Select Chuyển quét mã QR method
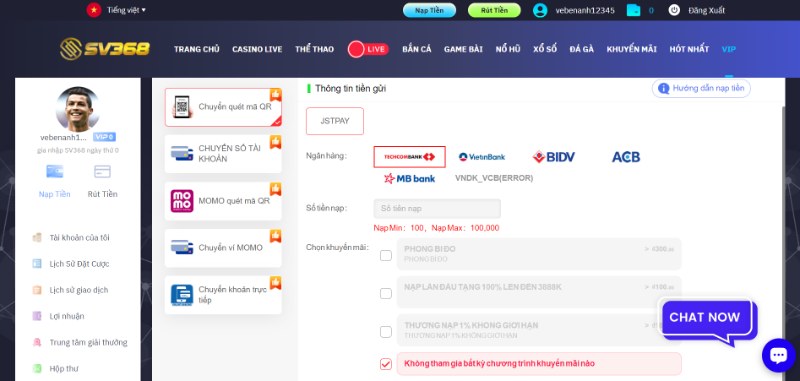800x381 pixels. (x=223, y=107)
